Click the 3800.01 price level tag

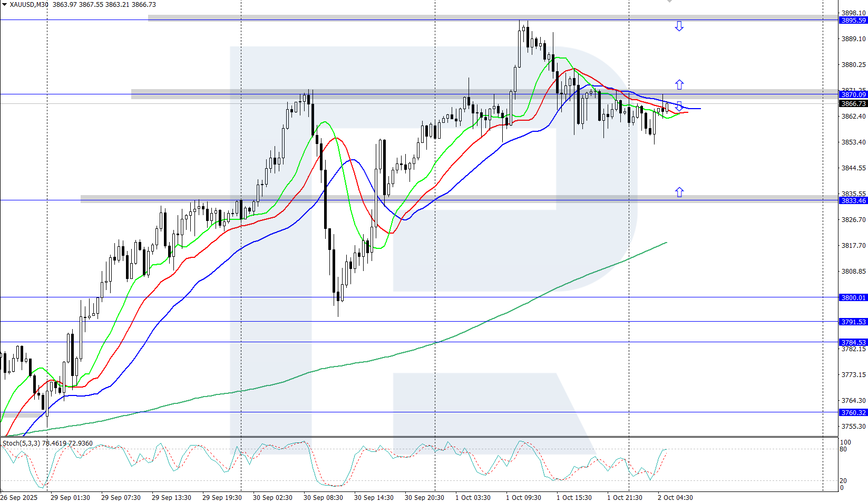tap(853, 297)
